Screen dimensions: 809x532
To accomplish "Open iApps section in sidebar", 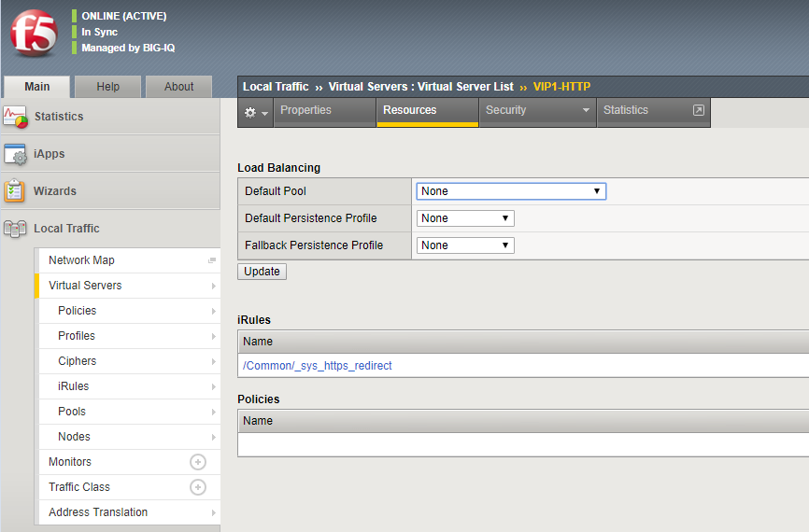I will click(110, 154).
